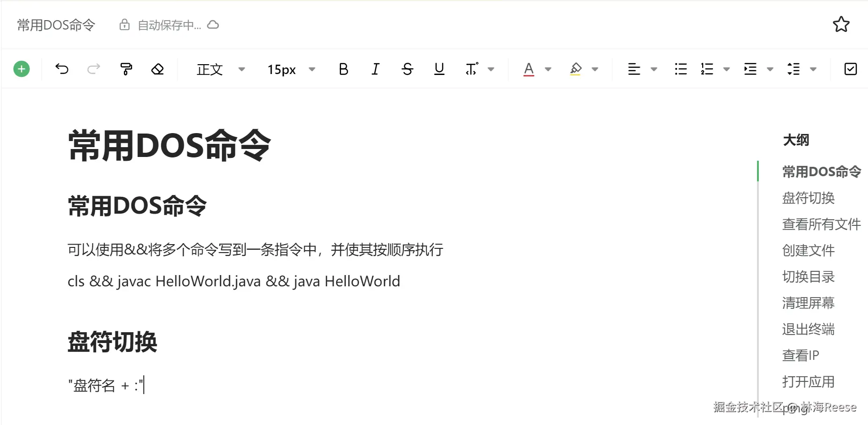Screen dimensions: 868x425
Task: Insert a checkbox todo item
Action: coord(851,69)
